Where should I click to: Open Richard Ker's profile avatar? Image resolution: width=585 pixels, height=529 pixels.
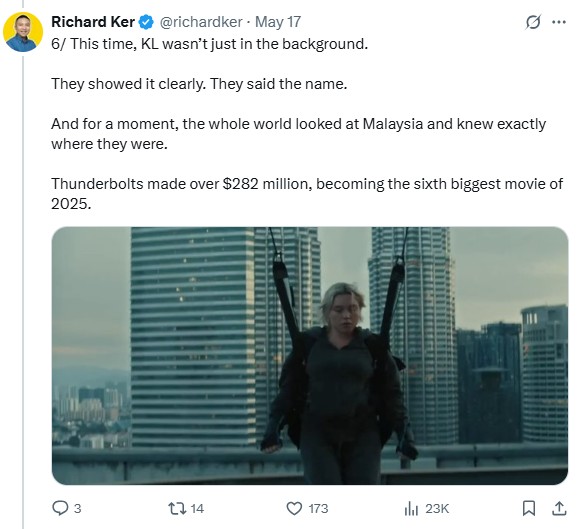point(23,32)
